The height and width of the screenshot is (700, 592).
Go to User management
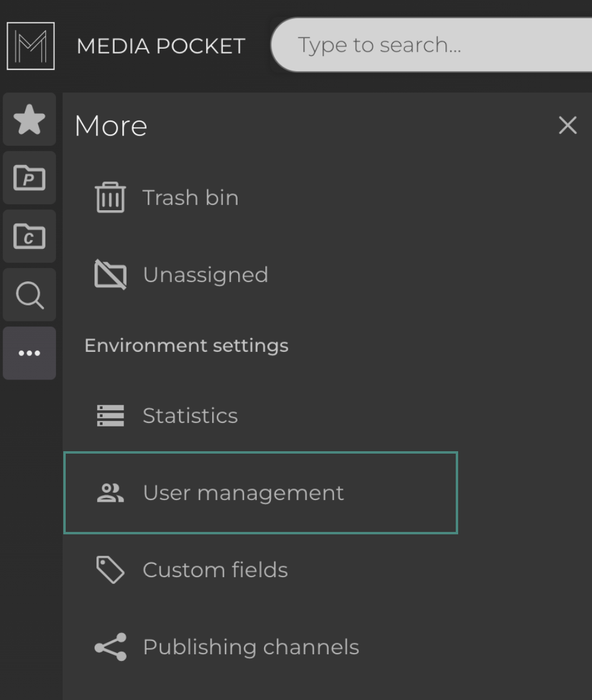[x=243, y=493]
